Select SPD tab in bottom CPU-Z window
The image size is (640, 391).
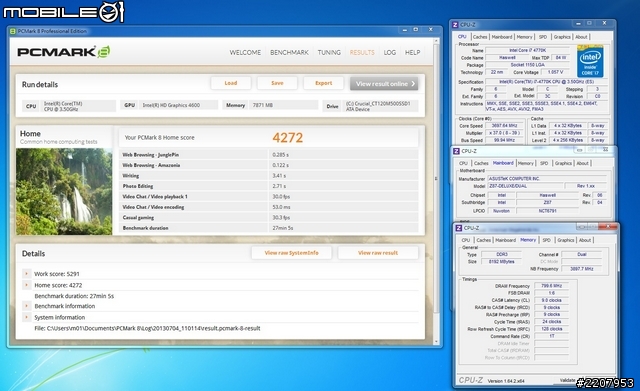click(547, 240)
